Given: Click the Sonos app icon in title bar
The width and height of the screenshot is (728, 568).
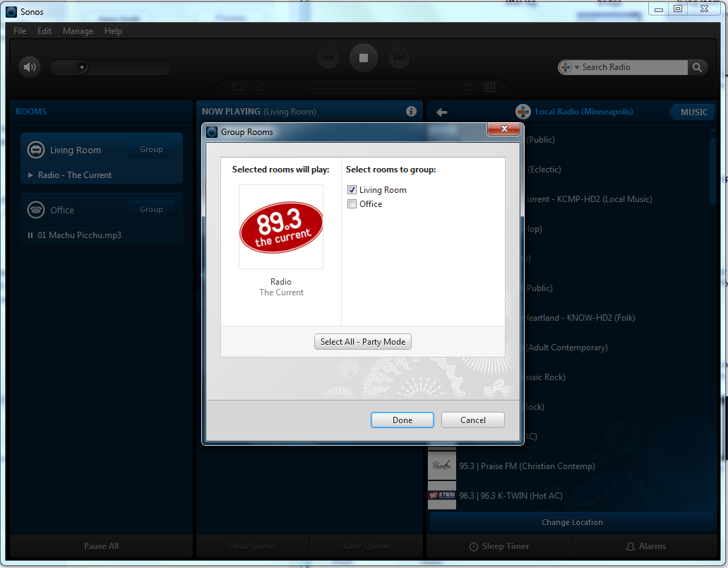Looking at the screenshot, I should pos(11,11).
